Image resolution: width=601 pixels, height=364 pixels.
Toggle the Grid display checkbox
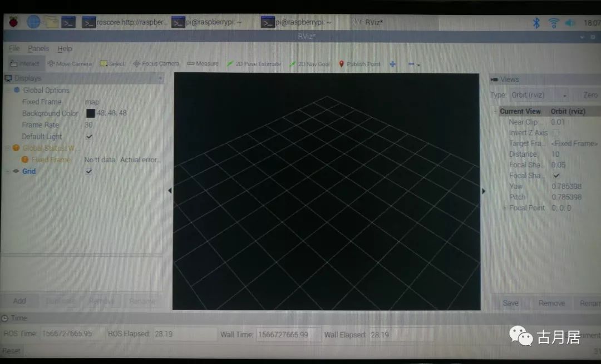click(89, 172)
